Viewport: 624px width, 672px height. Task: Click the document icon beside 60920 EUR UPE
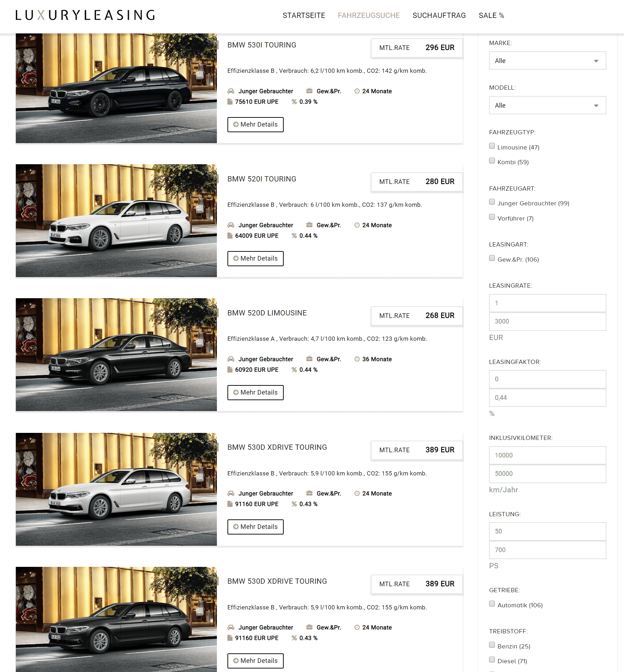[230, 370]
